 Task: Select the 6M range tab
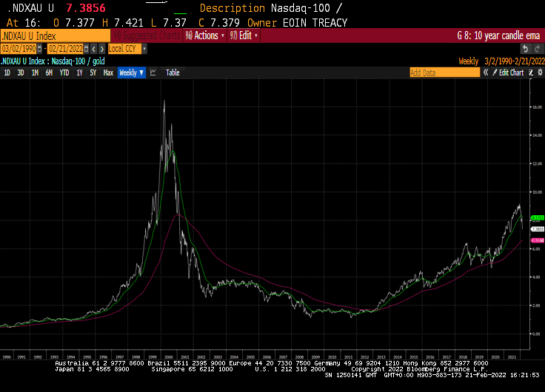49,72
